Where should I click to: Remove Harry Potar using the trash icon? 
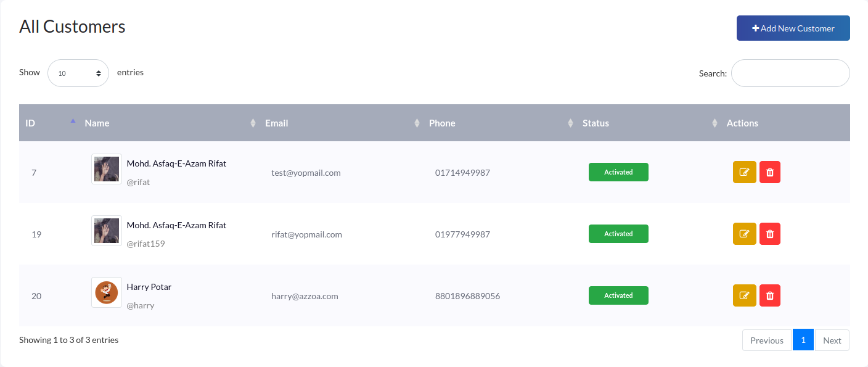[769, 295]
